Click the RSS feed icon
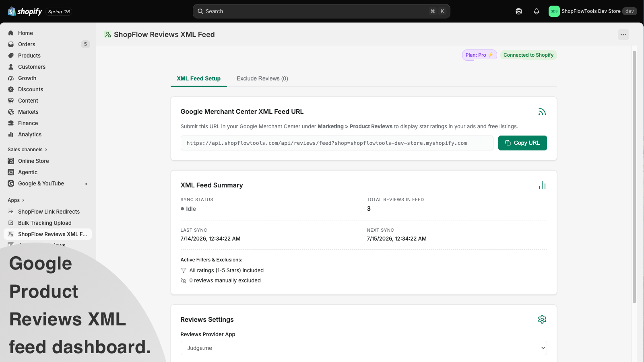This screenshot has height=362, width=644. coord(542,112)
